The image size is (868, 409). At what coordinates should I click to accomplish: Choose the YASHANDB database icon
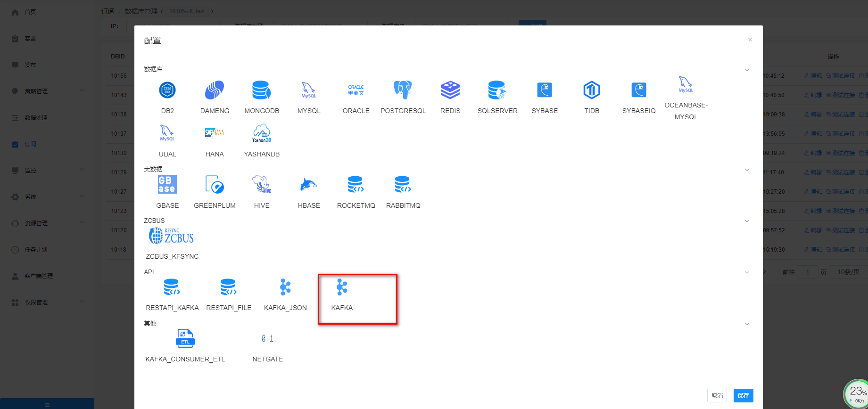(262, 133)
